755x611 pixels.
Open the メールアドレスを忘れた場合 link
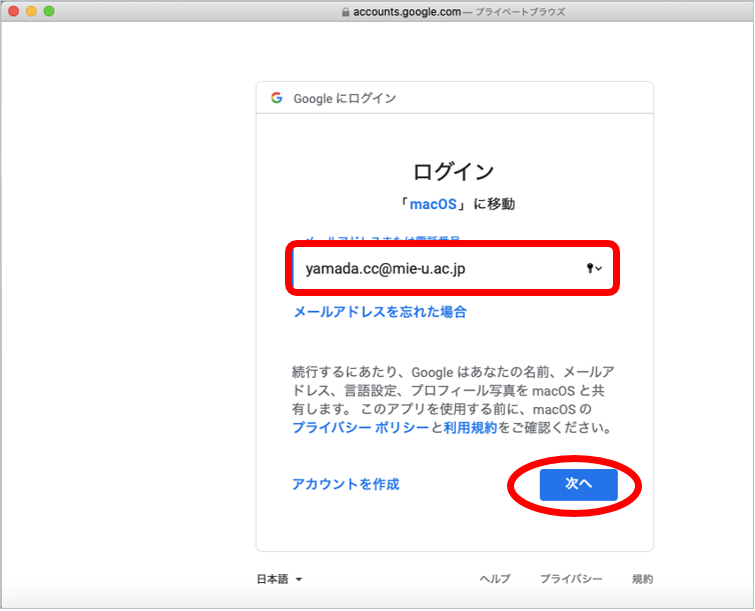pyautogui.click(x=380, y=312)
